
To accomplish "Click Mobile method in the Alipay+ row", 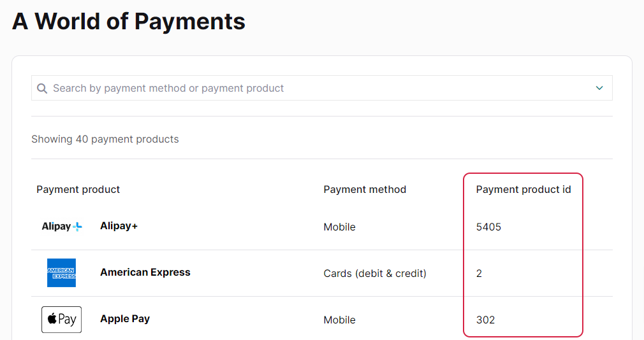I will pos(339,227).
